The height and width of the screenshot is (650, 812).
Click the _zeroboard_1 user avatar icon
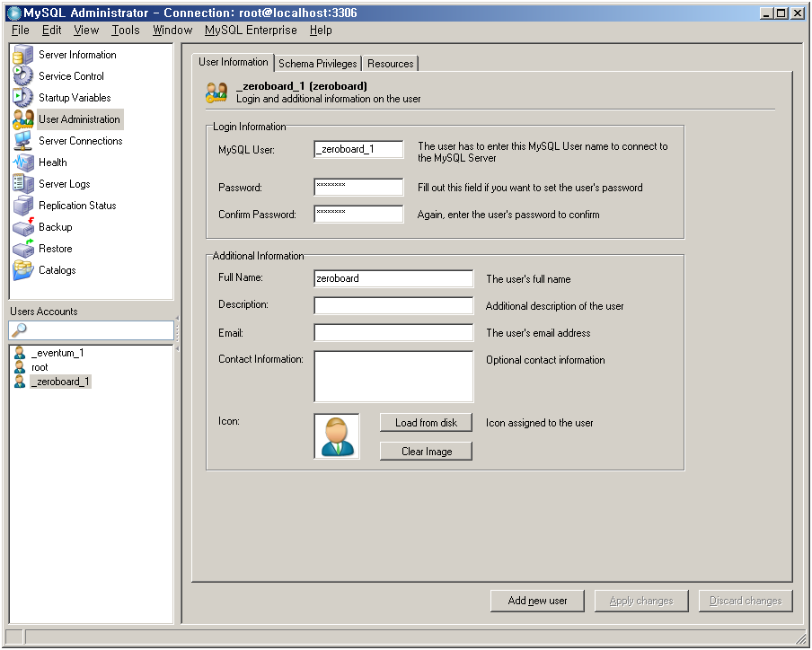click(20, 382)
